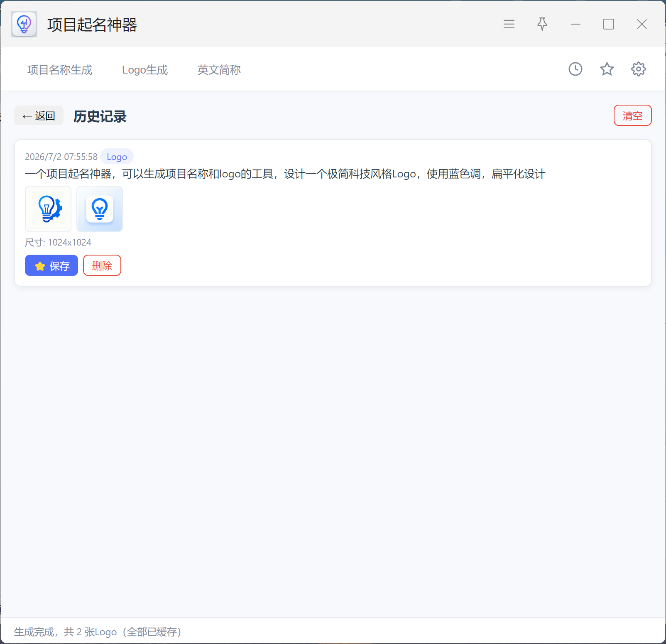Open the rounded-square lightbulb logo thumbnail

(100, 209)
